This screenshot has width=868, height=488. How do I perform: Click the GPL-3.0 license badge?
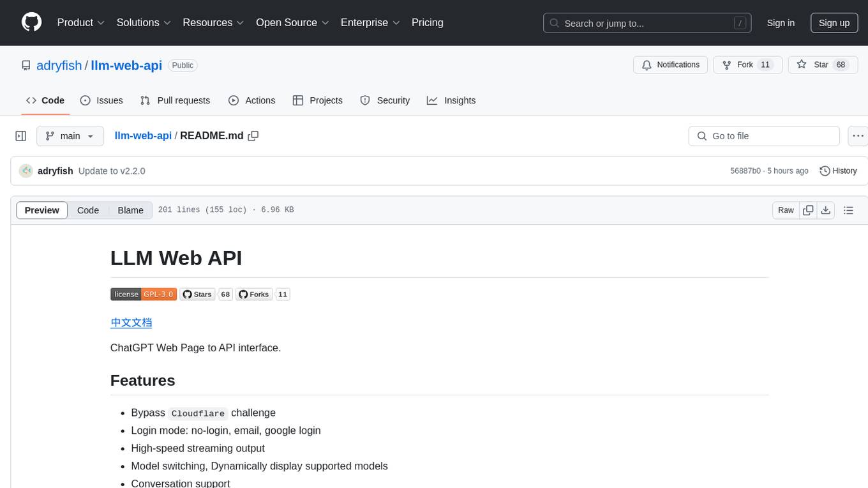[144, 294]
